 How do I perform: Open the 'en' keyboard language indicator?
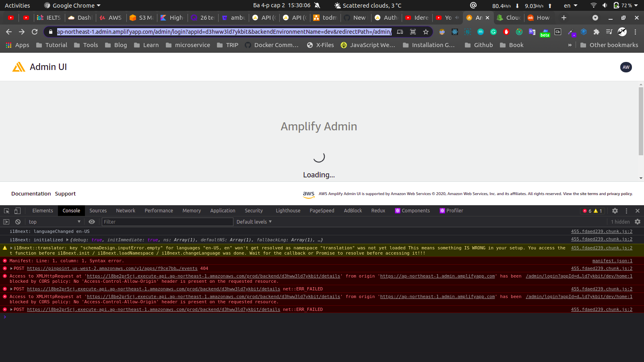[570, 5]
